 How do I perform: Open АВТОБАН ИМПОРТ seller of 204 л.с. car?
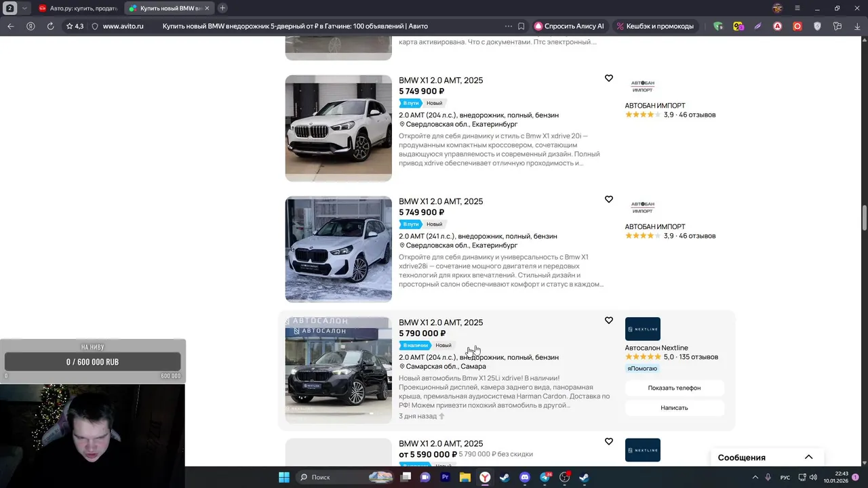(x=655, y=106)
